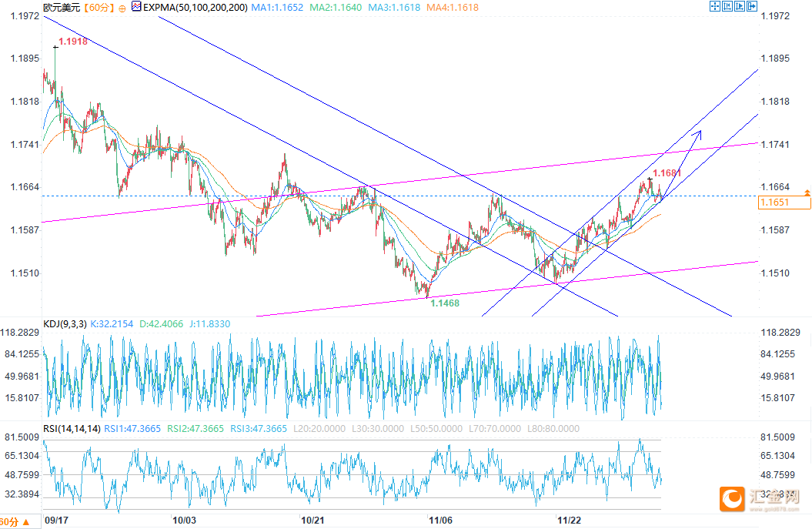
Task: Click the L80:80.0000 level label
Action: (553, 428)
